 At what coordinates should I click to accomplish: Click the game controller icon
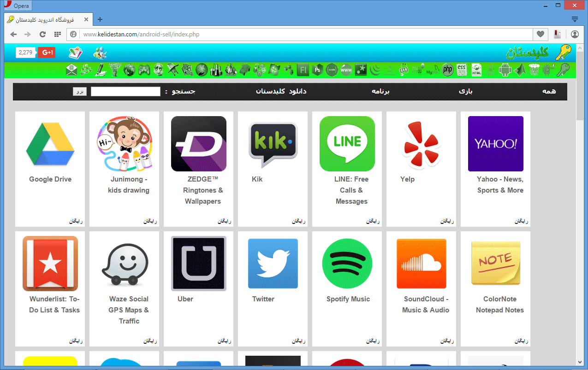click(144, 70)
